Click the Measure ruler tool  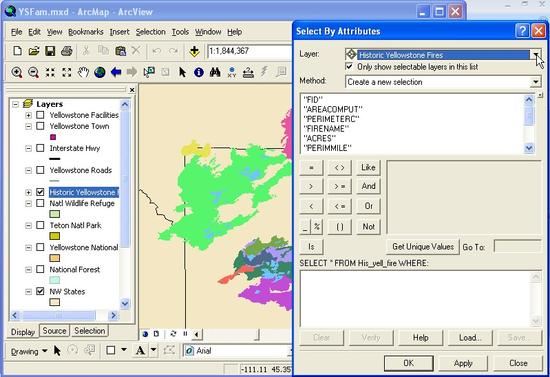point(248,72)
